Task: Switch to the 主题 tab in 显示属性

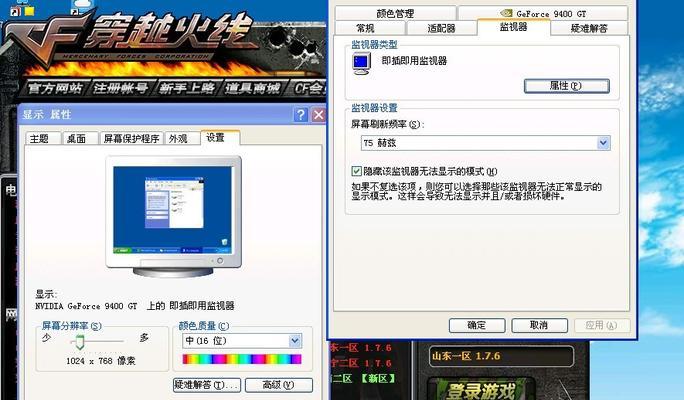Action: 42,138
